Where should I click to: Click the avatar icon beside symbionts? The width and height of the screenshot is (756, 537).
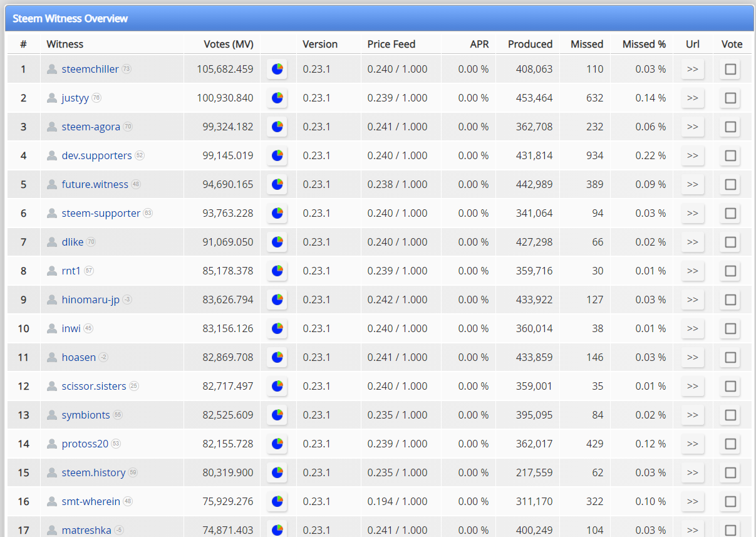pyautogui.click(x=52, y=415)
